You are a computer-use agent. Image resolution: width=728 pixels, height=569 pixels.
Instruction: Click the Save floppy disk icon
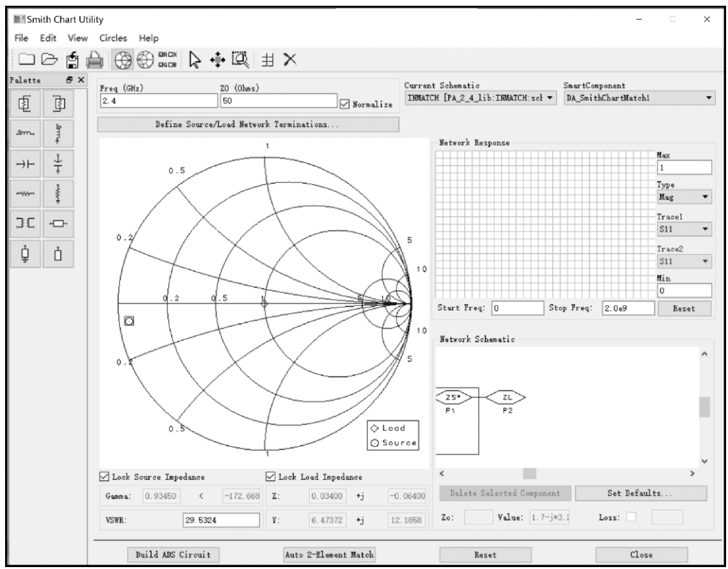point(72,60)
